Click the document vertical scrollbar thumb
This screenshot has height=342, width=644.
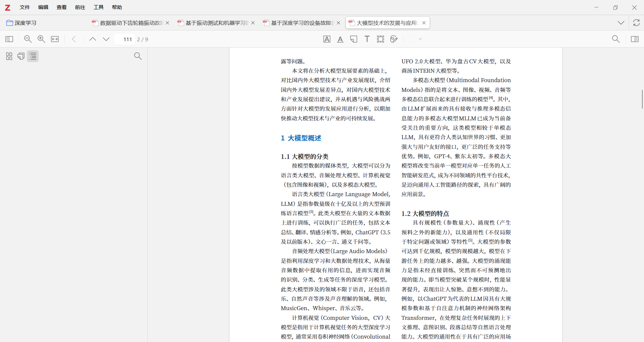pos(642,99)
